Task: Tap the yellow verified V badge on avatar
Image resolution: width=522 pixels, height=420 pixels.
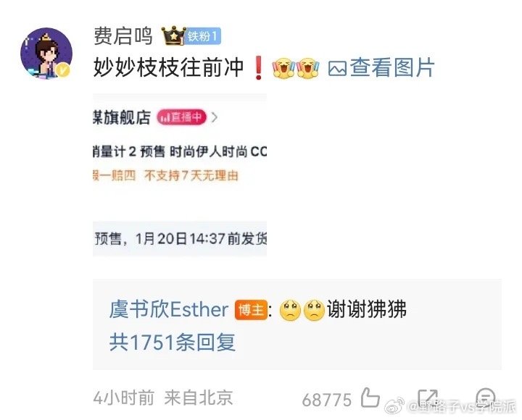Action: 63,70
